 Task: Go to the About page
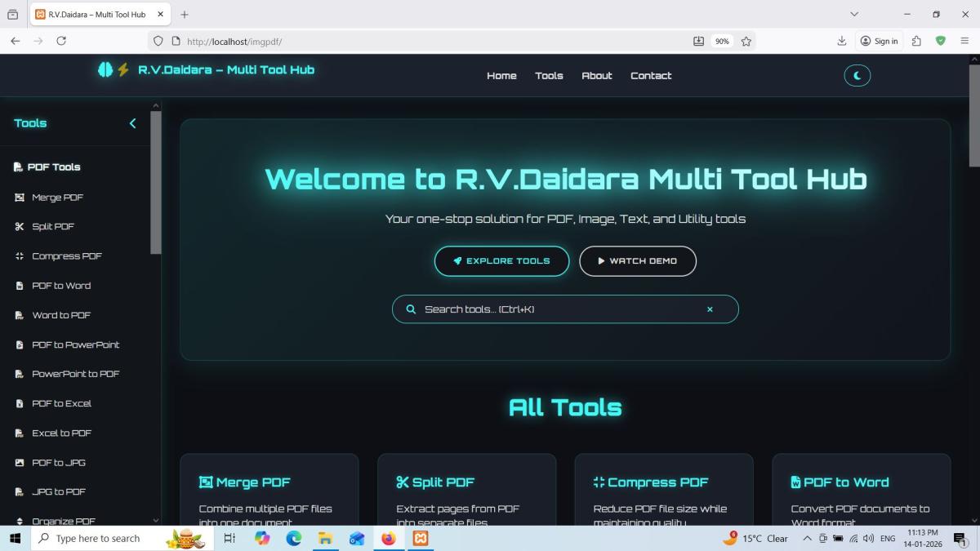(596, 76)
